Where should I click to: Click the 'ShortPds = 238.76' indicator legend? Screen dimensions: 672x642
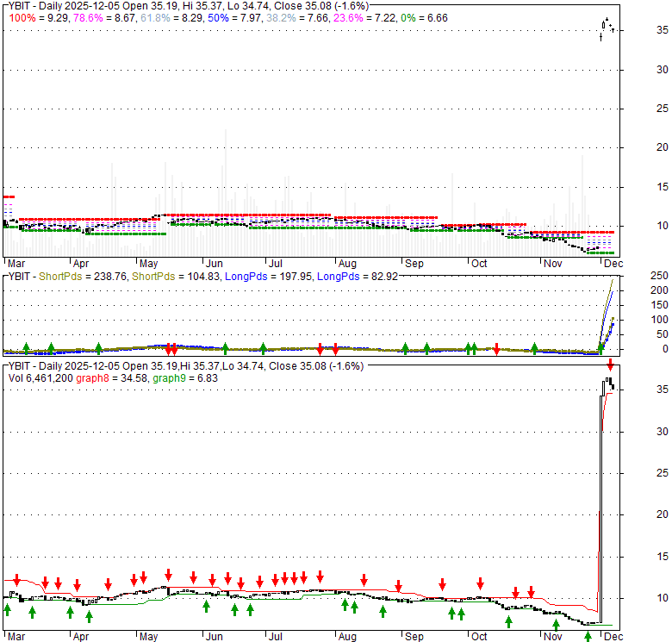tap(83, 277)
